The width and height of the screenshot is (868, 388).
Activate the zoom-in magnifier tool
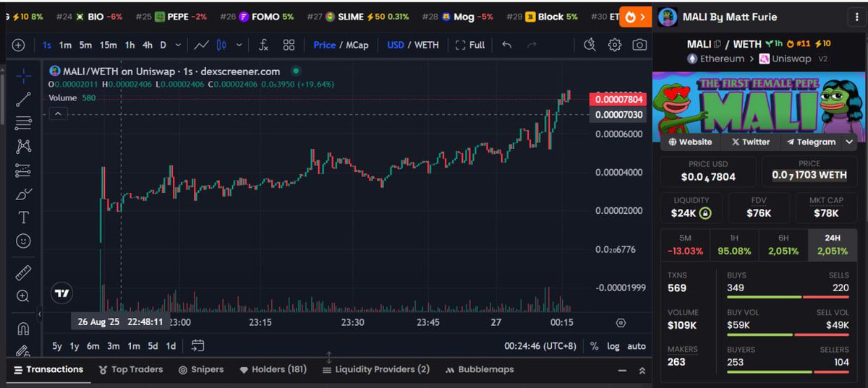pos(23,296)
